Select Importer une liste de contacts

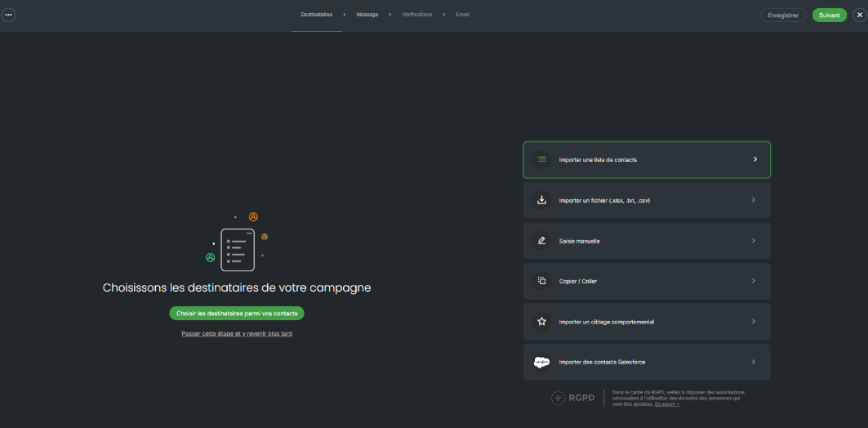pos(647,159)
